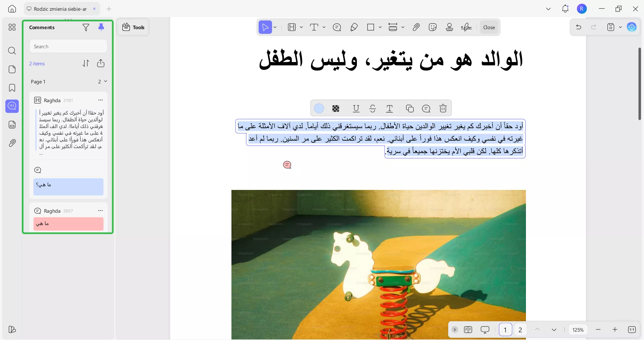
Task: Delete the highlight with the trash icon
Action: 443,108
